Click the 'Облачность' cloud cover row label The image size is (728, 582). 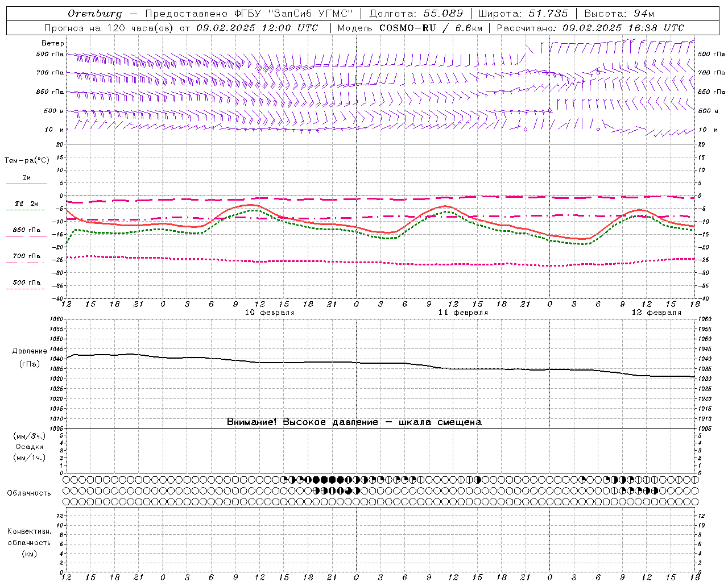(29, 493)
